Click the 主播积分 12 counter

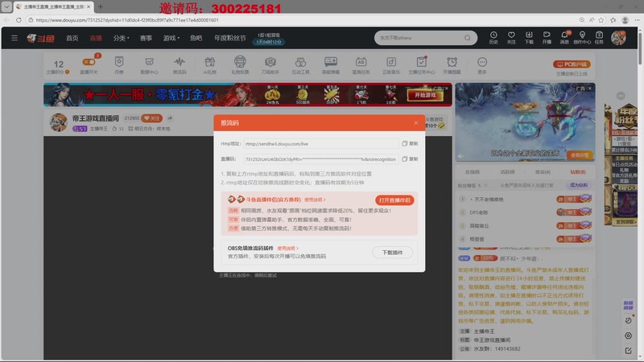58,67
